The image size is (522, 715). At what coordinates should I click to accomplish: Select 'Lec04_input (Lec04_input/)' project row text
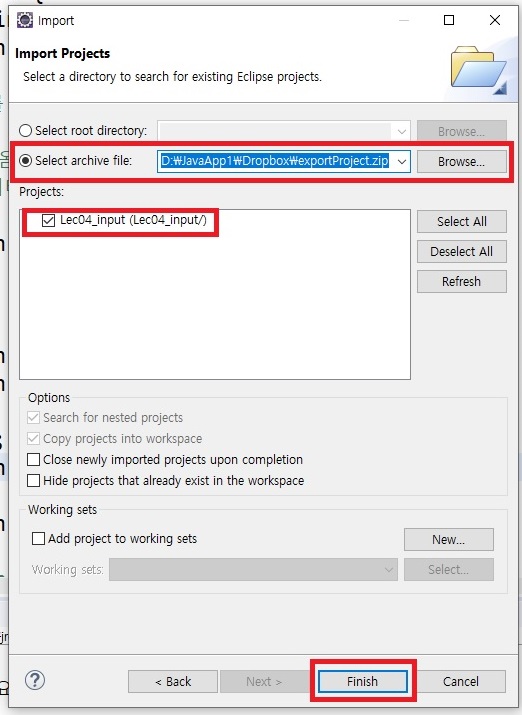click(133, 220)
